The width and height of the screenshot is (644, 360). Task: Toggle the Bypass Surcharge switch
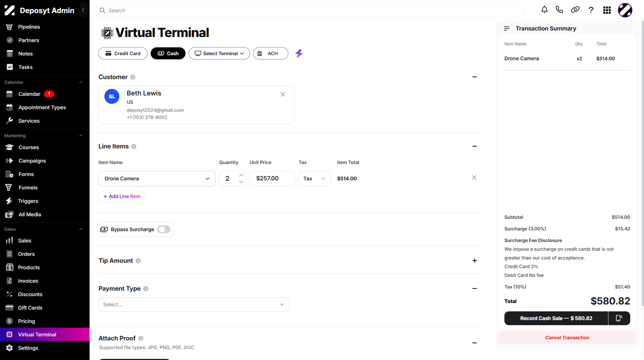tap(164, 229)
